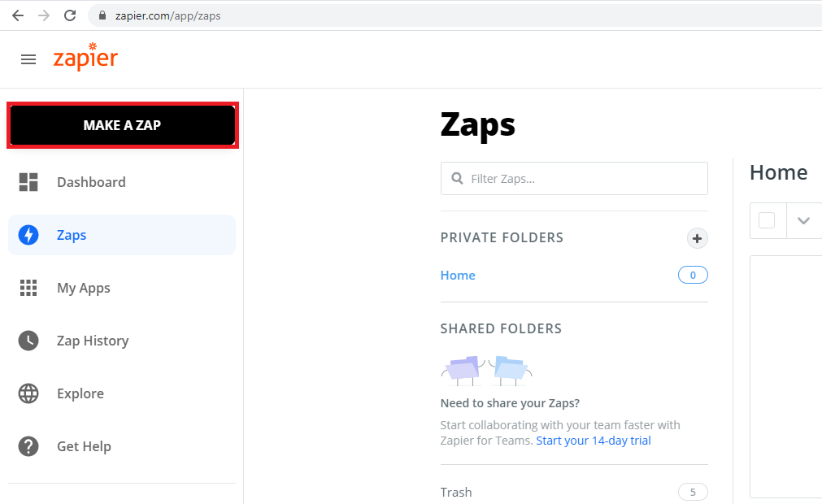Click the browser forward arrow
The height and width of the screenshot is (504, 822).
[x=44, y=15]
